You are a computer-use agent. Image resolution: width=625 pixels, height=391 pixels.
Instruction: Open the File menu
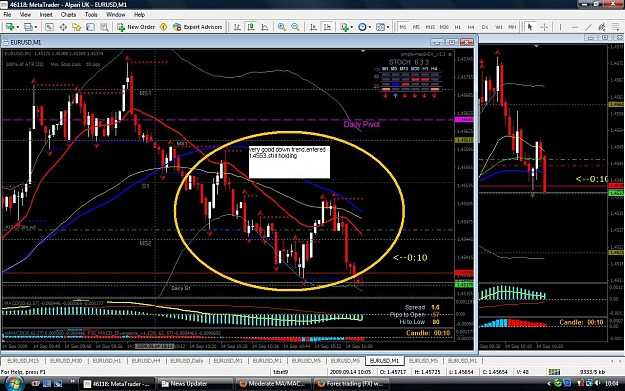coord(7,14)
